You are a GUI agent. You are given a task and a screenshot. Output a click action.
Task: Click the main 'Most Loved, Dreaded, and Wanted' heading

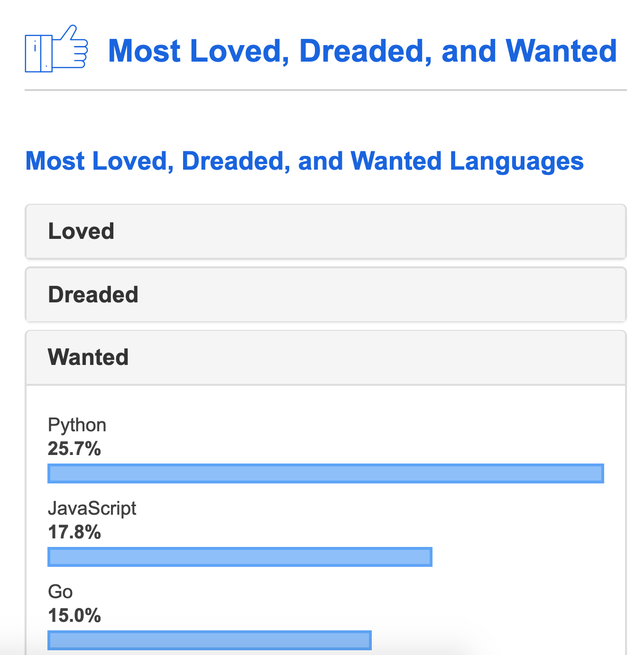coord(362,51)
